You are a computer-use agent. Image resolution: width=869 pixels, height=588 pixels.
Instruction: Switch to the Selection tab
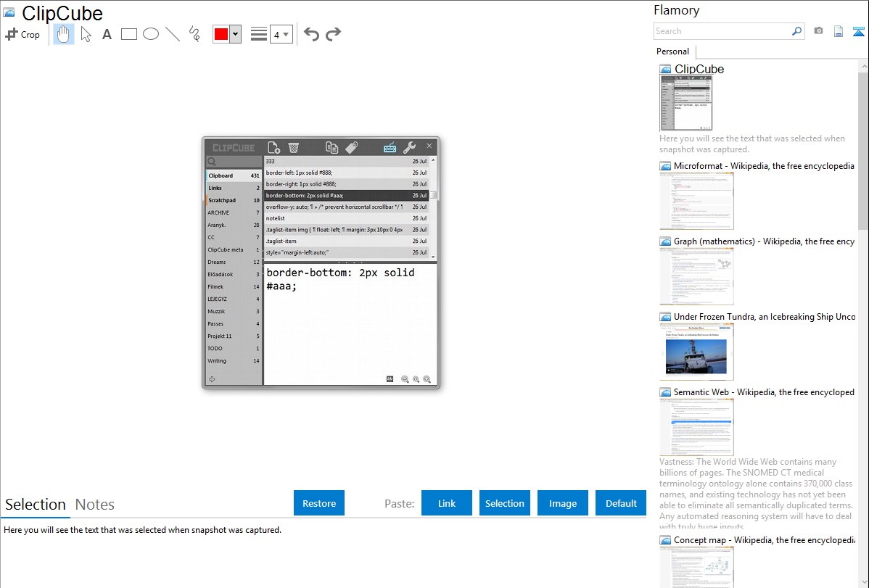(x=36, y=505)
